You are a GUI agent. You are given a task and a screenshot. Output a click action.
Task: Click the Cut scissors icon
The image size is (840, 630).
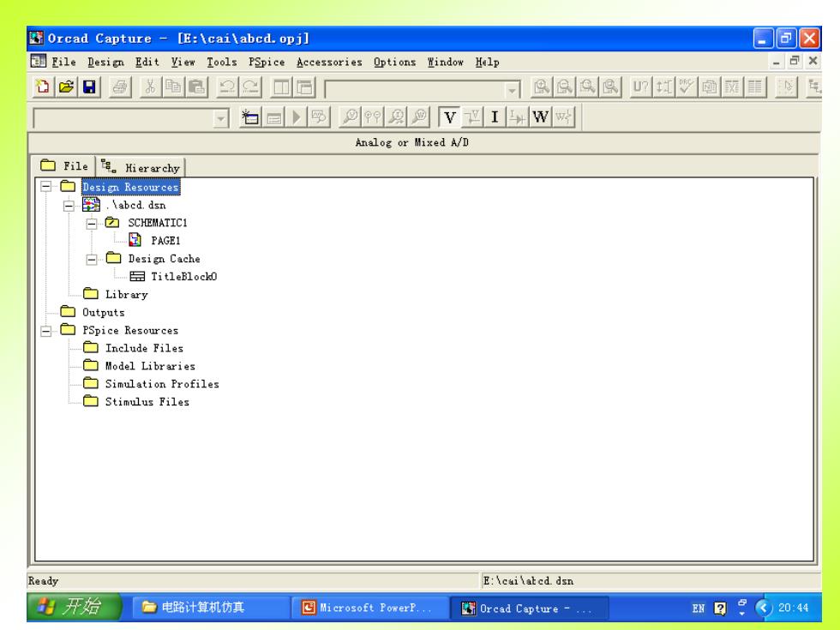pos(151,87)
